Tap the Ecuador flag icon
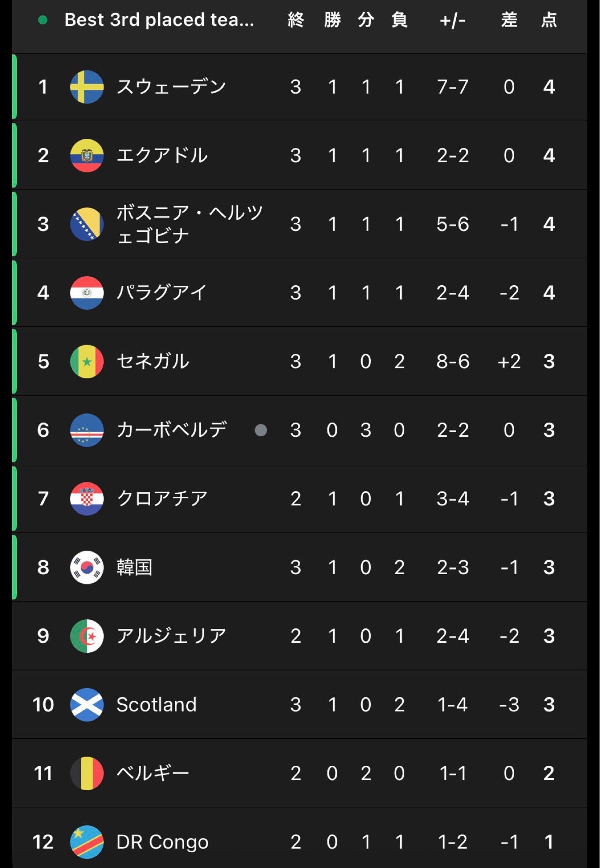 87,156
